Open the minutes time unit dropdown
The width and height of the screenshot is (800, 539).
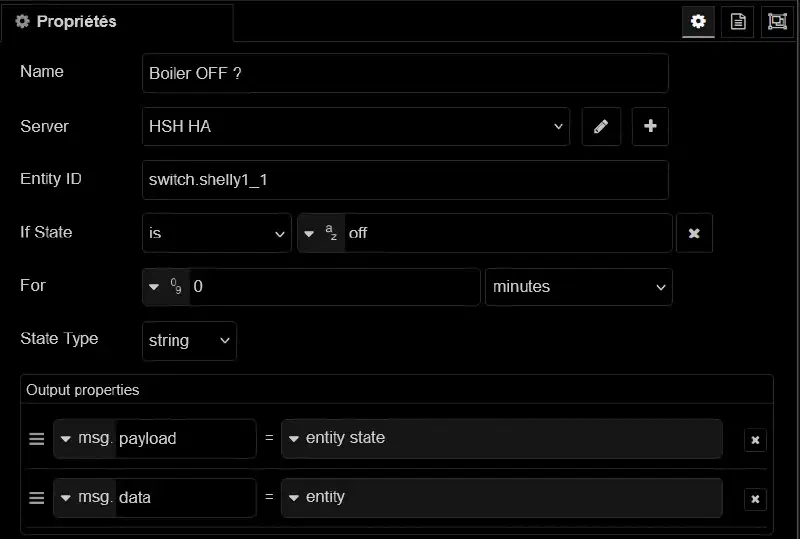[579, 287]
